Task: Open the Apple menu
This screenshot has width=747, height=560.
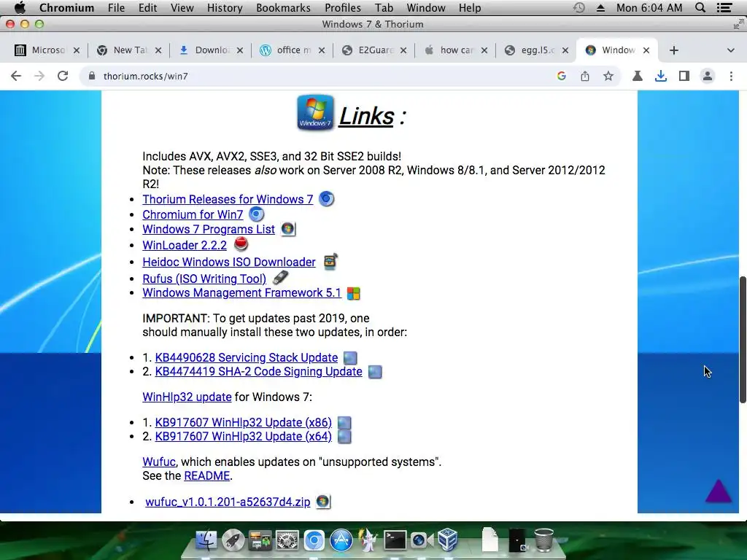Action: pos(20,7)
